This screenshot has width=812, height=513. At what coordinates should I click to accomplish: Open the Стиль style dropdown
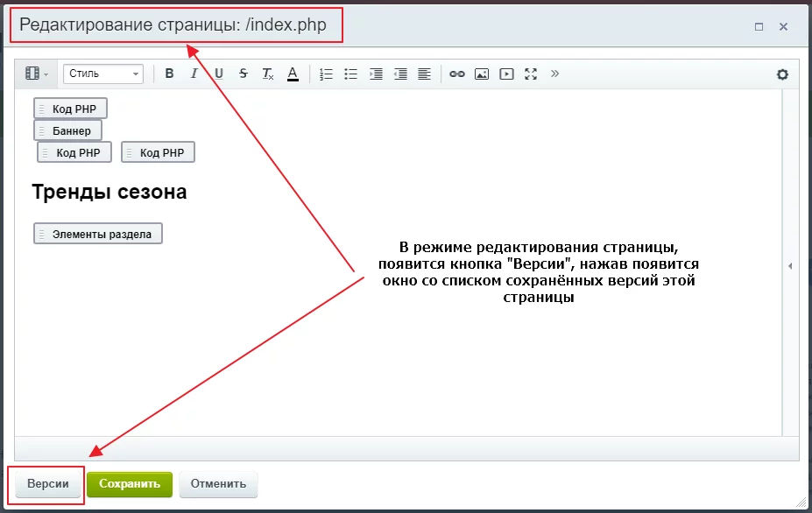(x=102, y=74)
